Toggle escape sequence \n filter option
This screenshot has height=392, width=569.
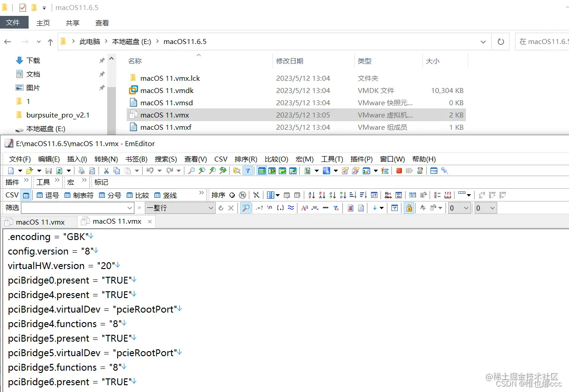coord(270,208)
